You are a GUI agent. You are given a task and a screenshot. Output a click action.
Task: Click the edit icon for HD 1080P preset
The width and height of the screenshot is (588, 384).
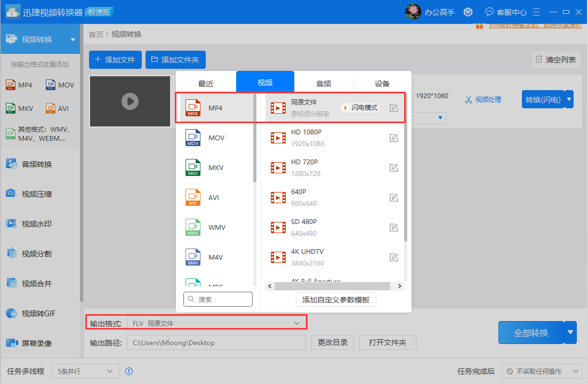click(x=393, y=138)
